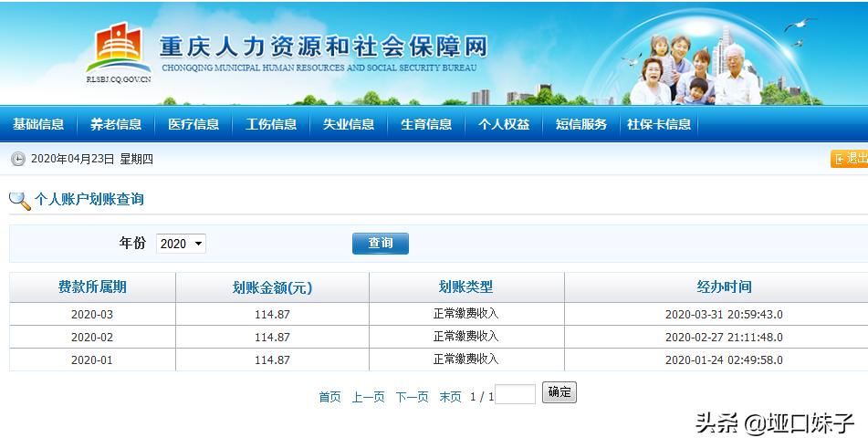The width and height of the screenshot is (868, 448).
Task: Click the Chongqing social security site logo
Action: pyautogui.click(x=118, y=52)
